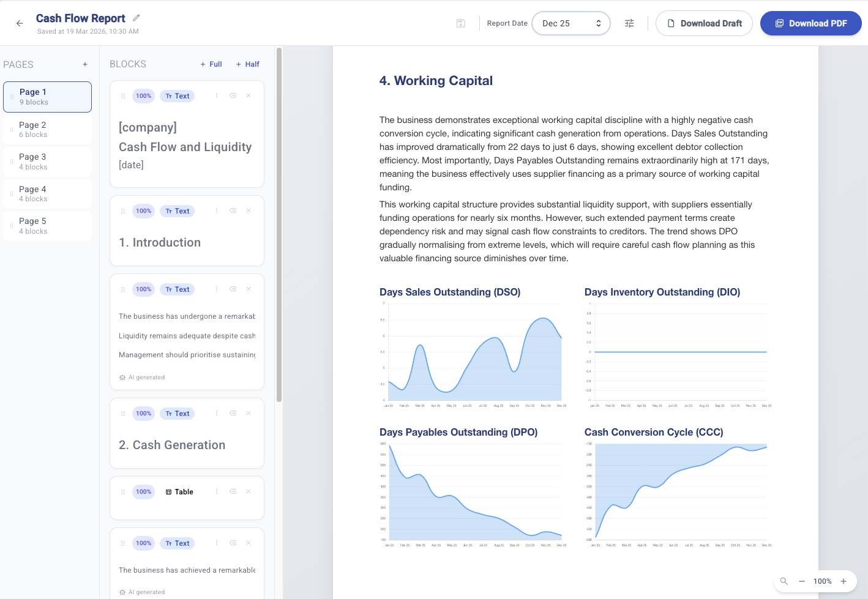Open Page 5 in pages list
This screenshot has width=868, height=599.
[x=48, y=226]
